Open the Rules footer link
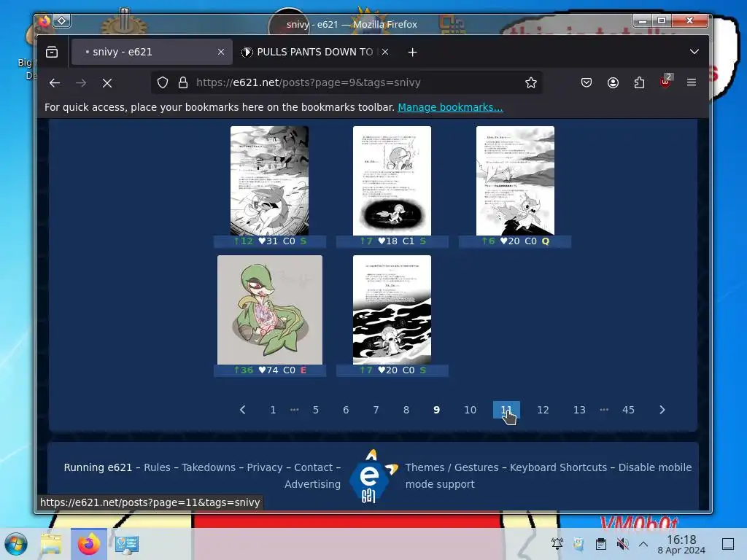 pyautogui.click(x=158, y=467)
